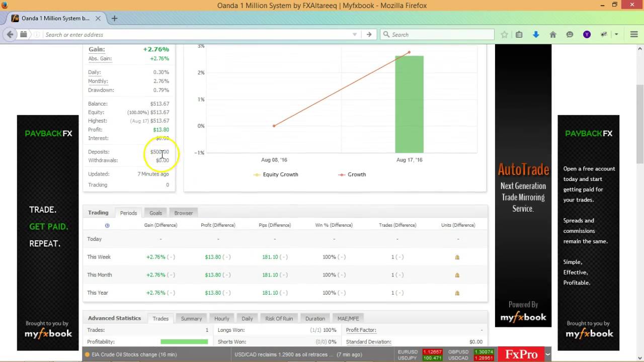Screen dimensions: 644x362
Task: Open the AutoTrade advertisement banner
Action: 523,186
